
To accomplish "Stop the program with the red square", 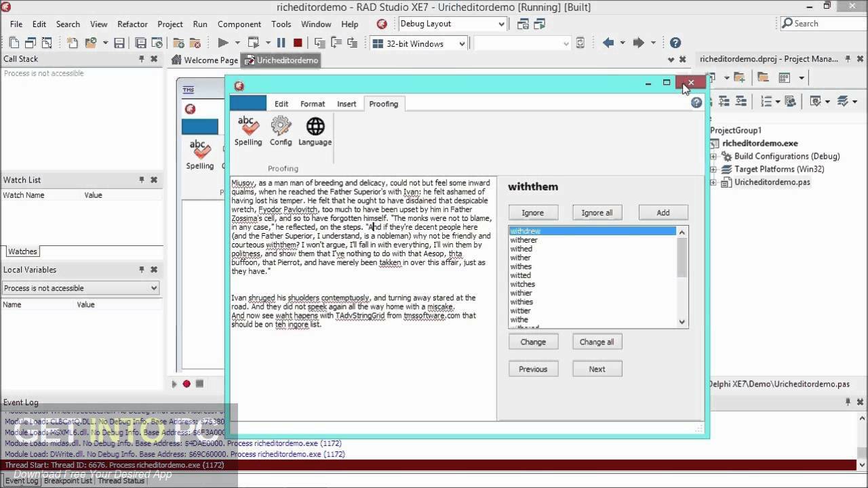I will click(298, 43).
